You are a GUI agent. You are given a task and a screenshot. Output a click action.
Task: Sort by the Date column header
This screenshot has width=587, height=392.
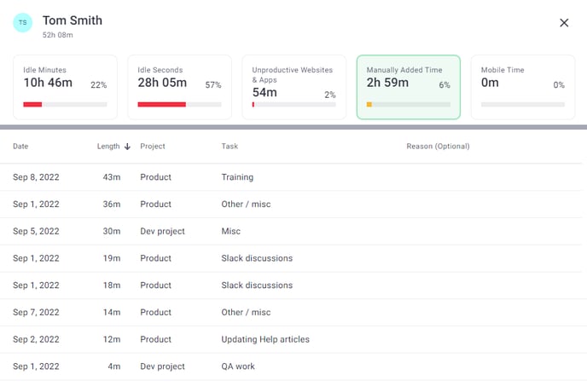click(x=20, y=147)
